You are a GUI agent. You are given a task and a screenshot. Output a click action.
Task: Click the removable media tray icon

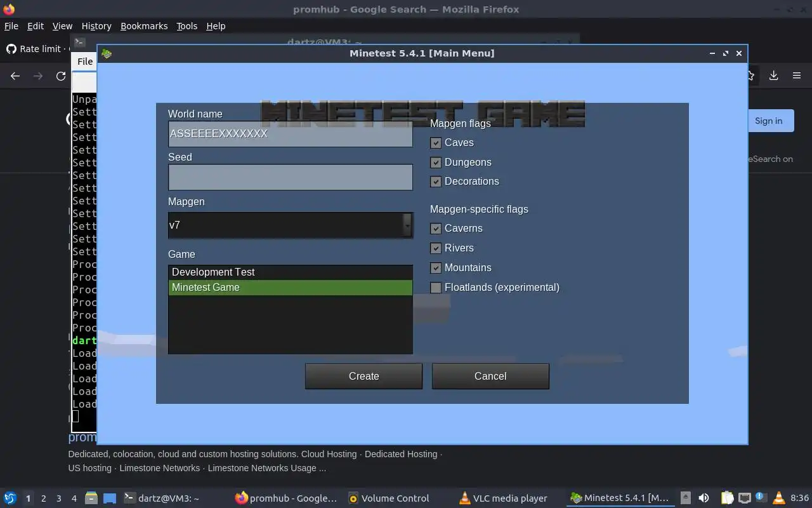[x=686, y=498]
